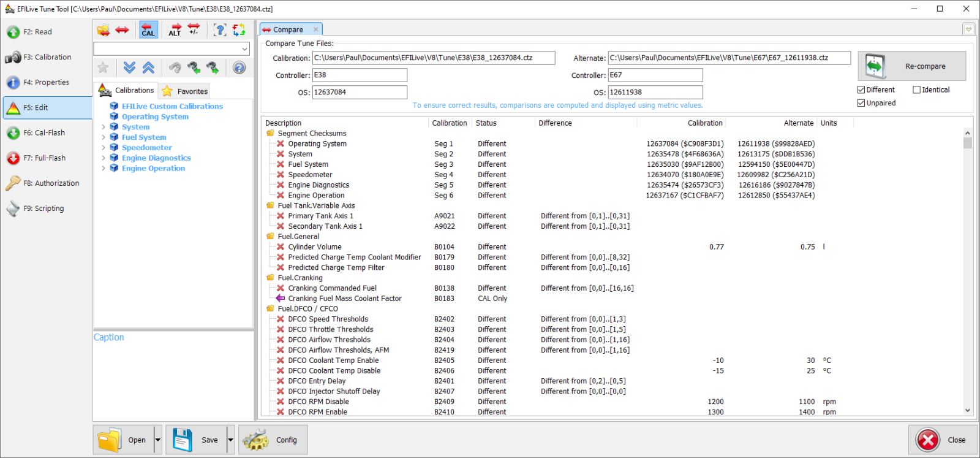Click the gray binoculars search icon
Screen dimensions: 980x458
[x=175, y=67]
